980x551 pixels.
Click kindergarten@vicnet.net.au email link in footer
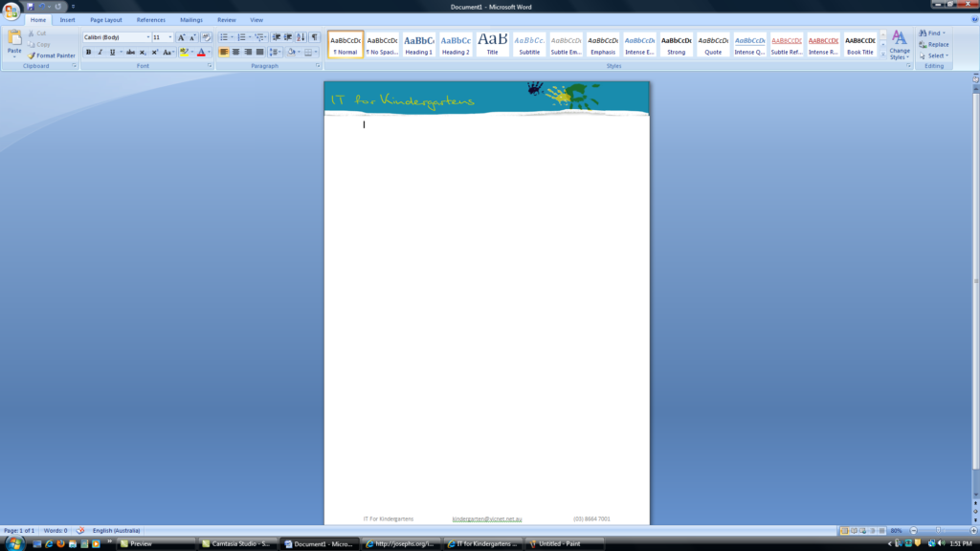click(487, 519)
